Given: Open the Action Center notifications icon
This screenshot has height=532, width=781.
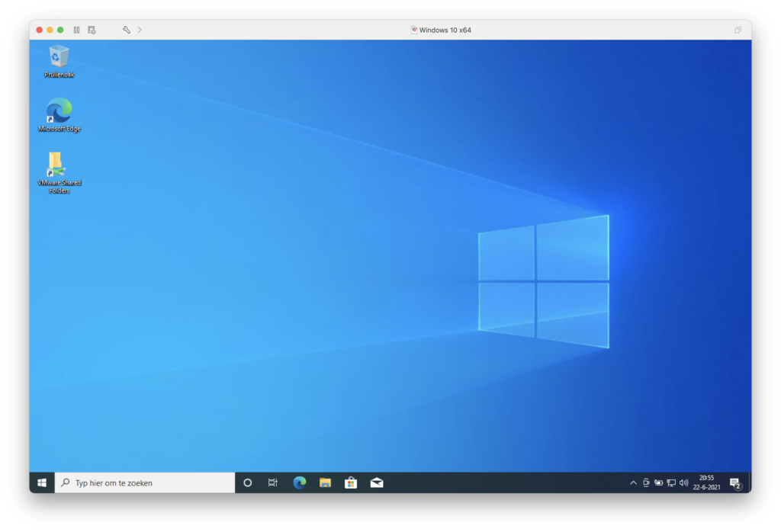Looking at the screenshot, I should click(x=736, y=482).
